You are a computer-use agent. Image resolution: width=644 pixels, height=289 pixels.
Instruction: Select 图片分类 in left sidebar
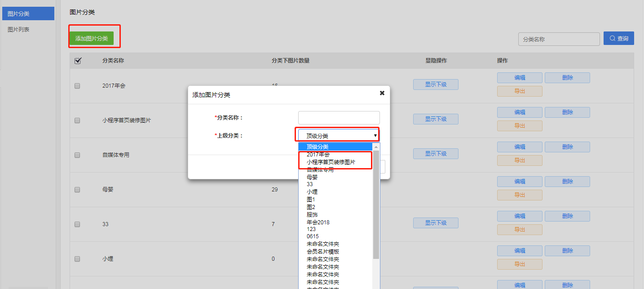(18, 13)
